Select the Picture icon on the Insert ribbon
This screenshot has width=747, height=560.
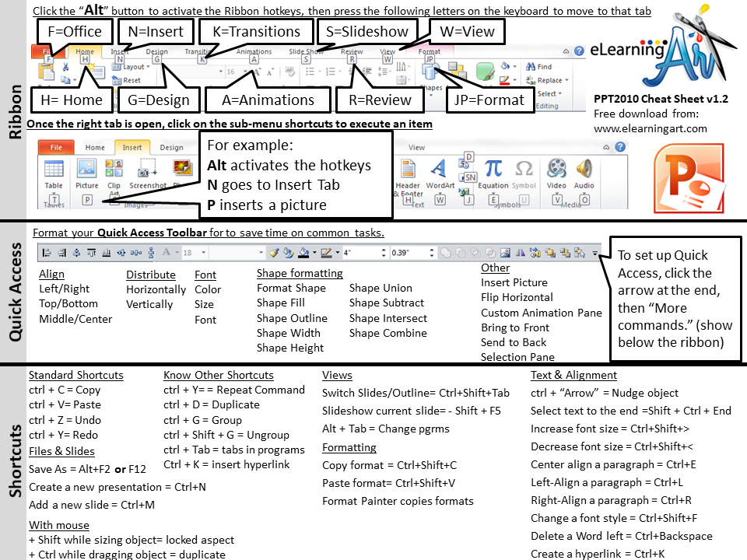click(86, 168)
